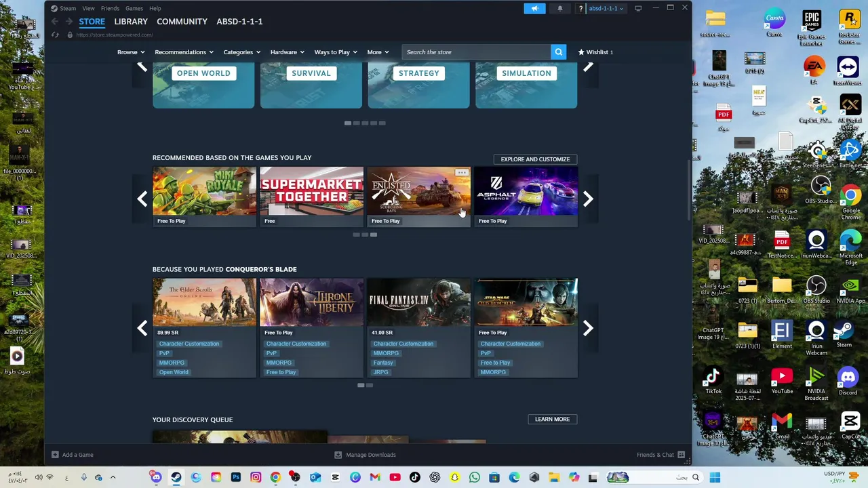Open Discord desktop shortcut
868x488 pixels.
pyautogui.click(x=848, y=381)
